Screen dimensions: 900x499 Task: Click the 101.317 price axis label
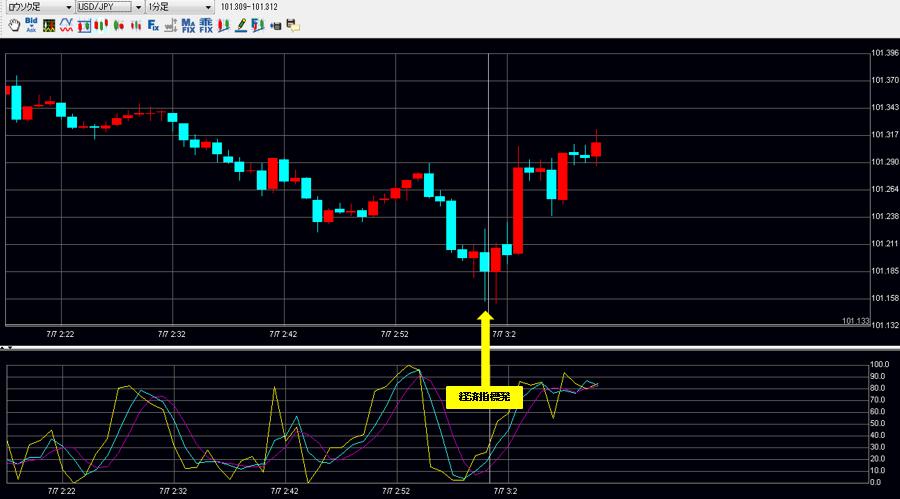(x=885, y=134)
